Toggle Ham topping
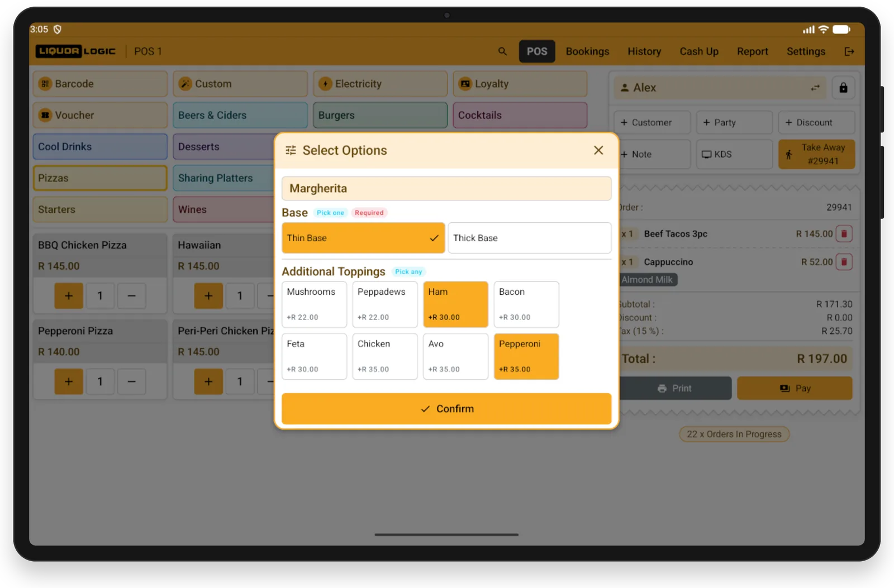 pyautogui.click(x=456, y=304)
